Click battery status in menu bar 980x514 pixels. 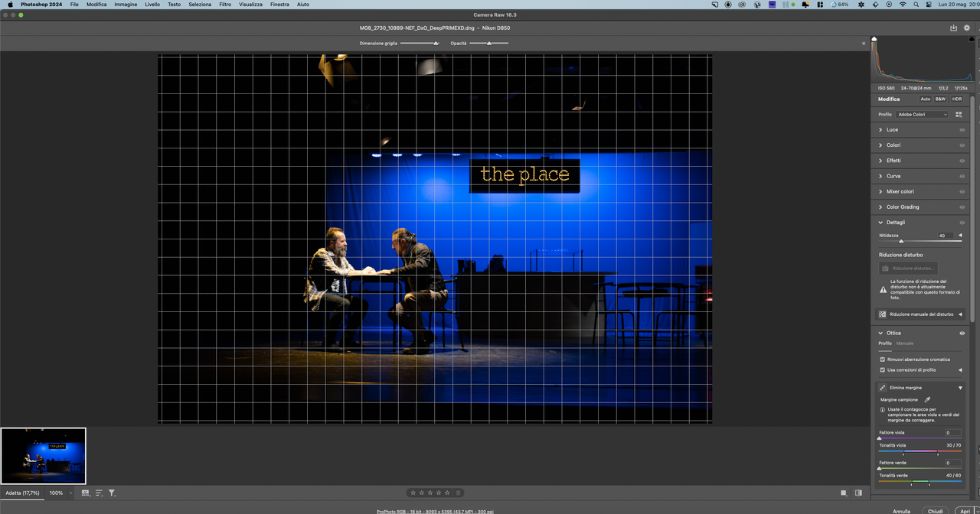pyautogui.click(x=839, y=5)
